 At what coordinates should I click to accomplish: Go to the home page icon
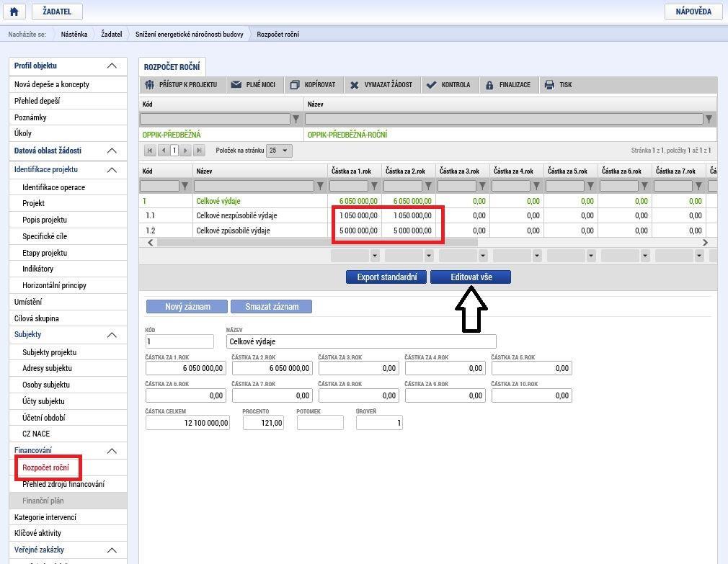tap(14, 12)
